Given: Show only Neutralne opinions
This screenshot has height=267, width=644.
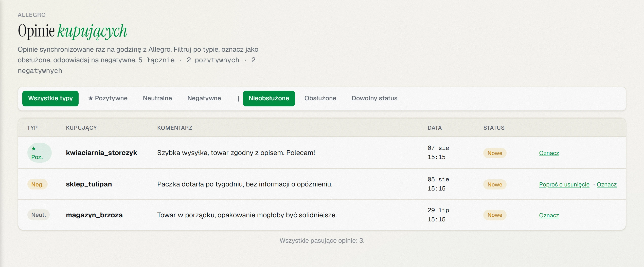Looking at the screenshot, I should pos(157,98).
